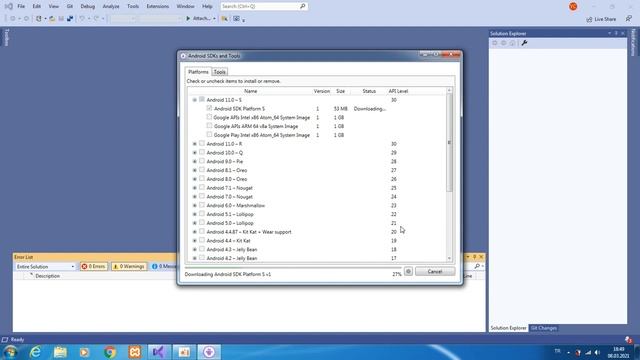Screen dimensions: 640x360
Task: Click the New Project toolbar icon
Action: 39,19
